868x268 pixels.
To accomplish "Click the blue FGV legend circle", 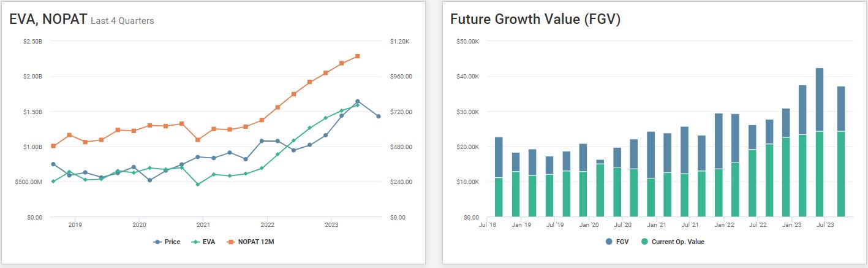I will pyautogui.click(x=608, y=242).
